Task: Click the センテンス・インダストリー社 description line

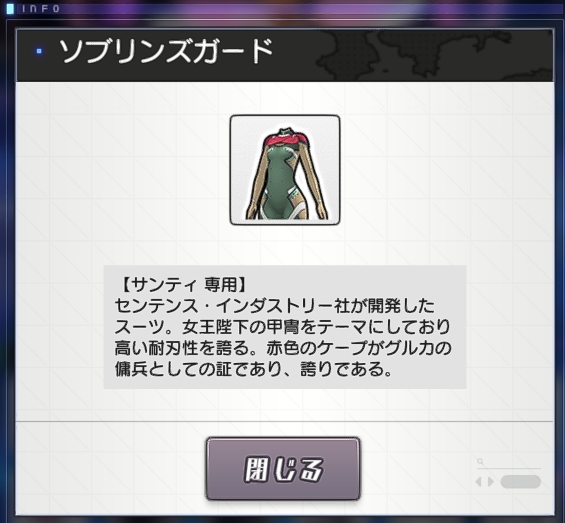Action: pos(275,306)
